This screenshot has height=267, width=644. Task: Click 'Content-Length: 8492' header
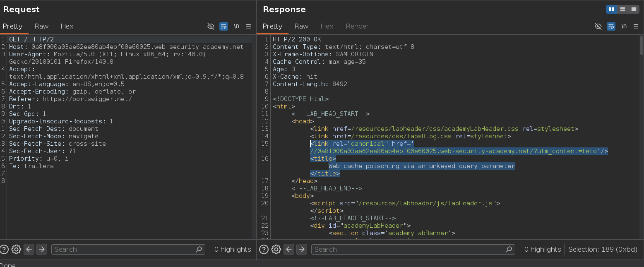pos(310,84)
